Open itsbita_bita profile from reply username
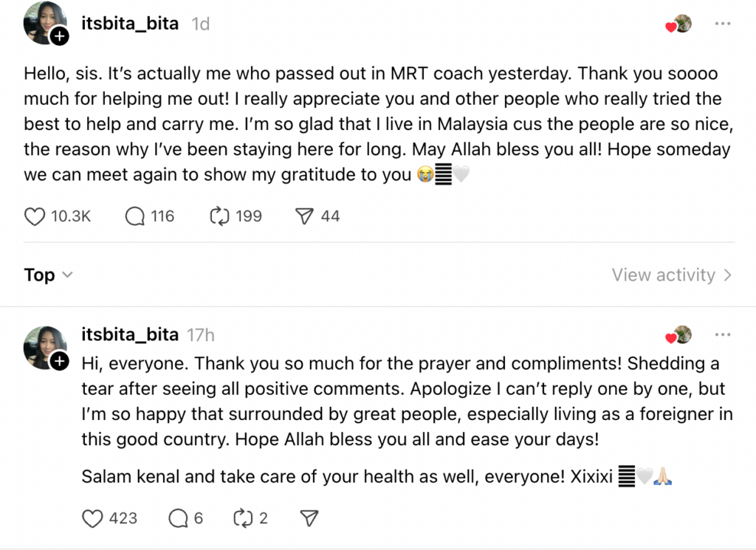This screenshot has width=756, height=550. click(130, 335)
